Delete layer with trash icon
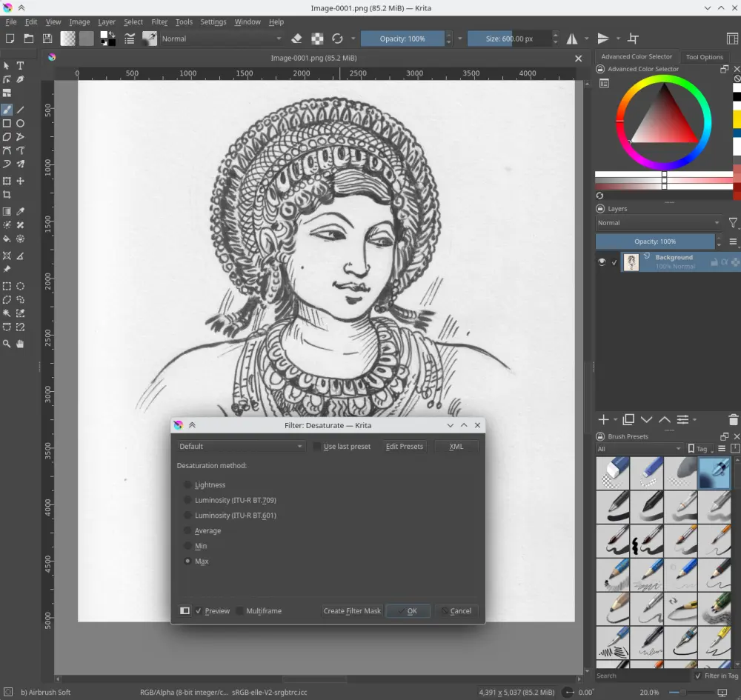Viewport: 741px width, 700px height. coord(733,419)
